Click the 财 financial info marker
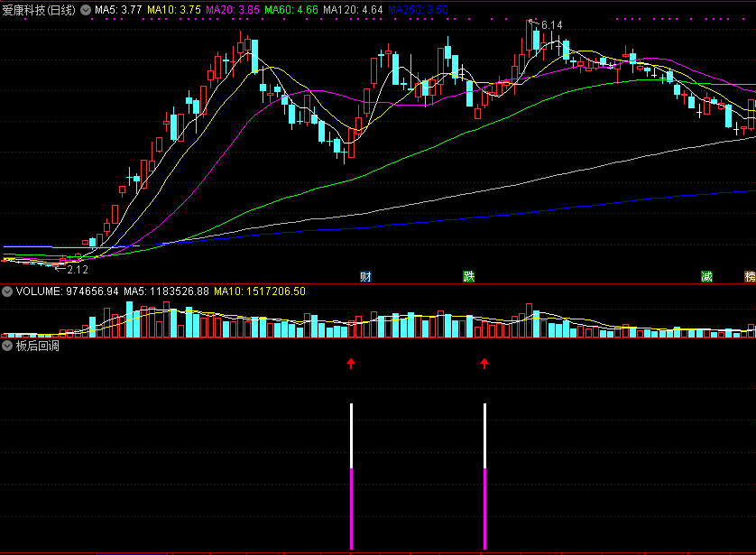The width and height of the screenshot is (756, 555). [x=366, y=276]
